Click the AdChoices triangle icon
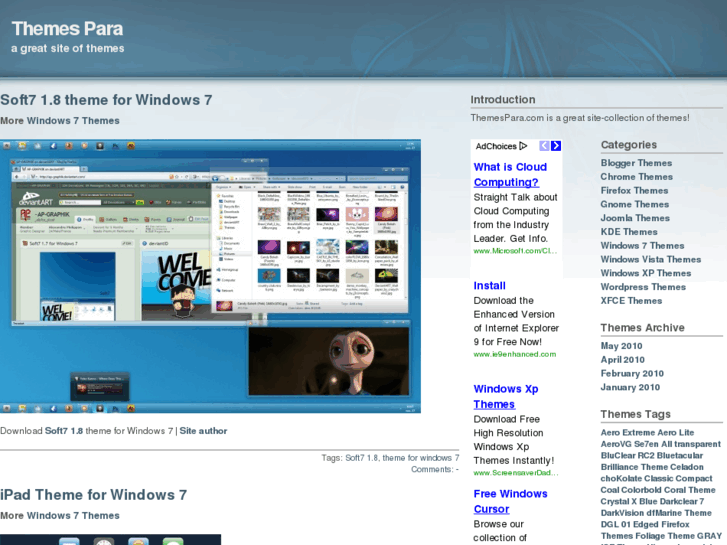 (x=523, y=146)
